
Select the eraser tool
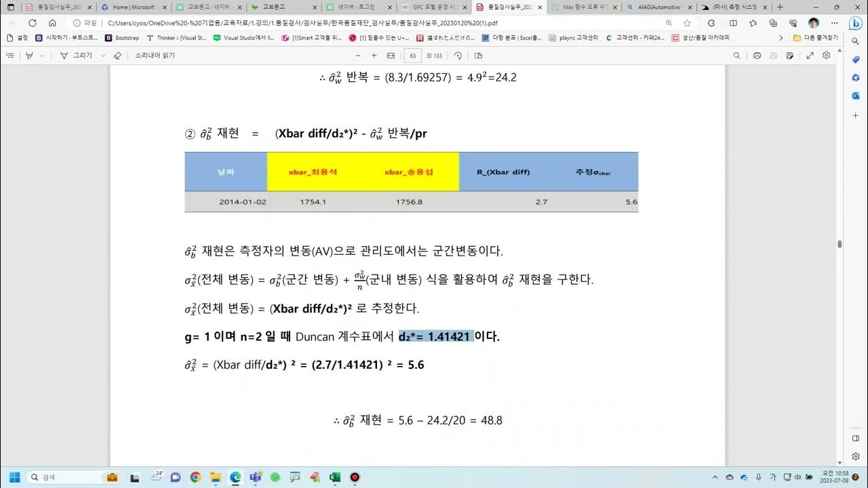(117, 56)
